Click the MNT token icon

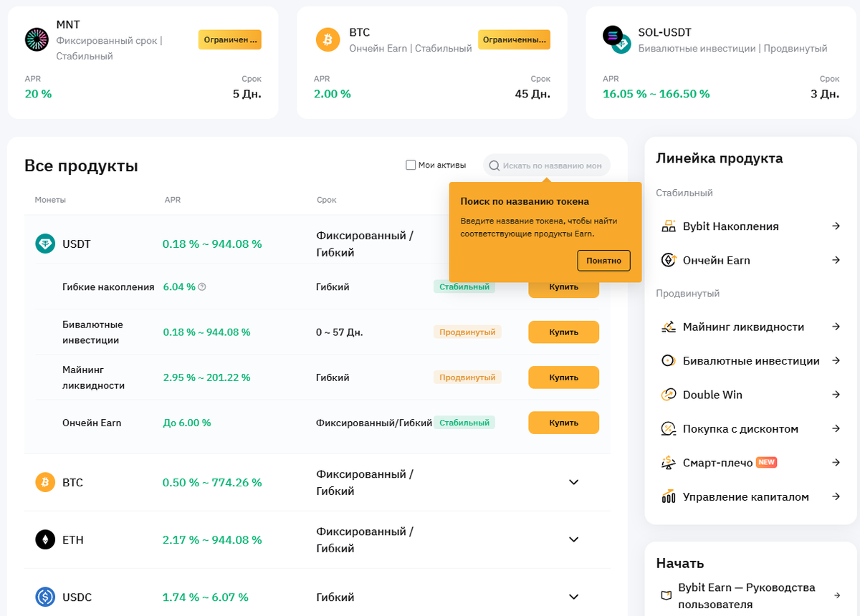click(x=36, y=39)
